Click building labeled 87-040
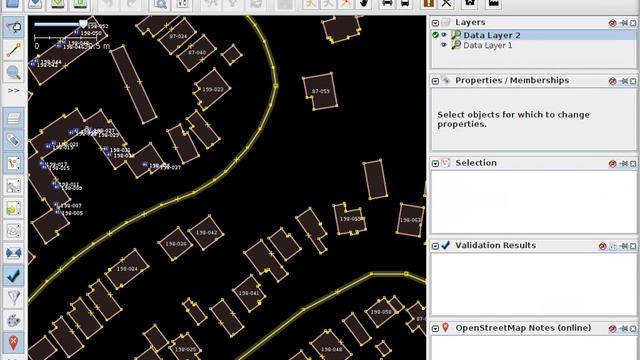This screenshot has height=360, width=640. tap(197, 53)
